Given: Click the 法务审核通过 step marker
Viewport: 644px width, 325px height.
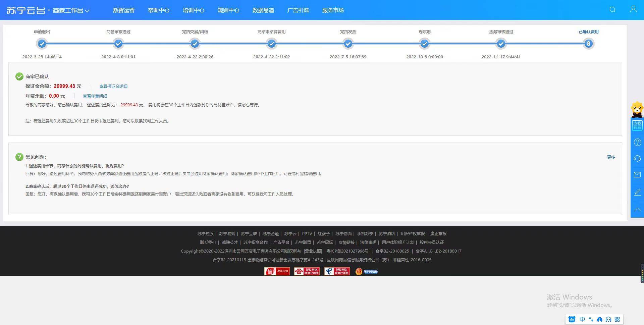Looking at the screenshot, I should [501, 44].
